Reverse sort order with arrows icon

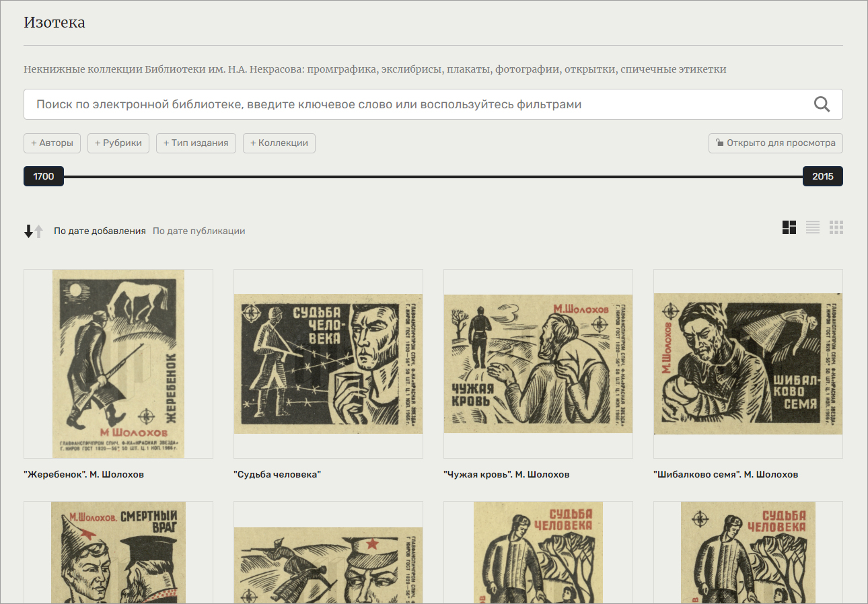tap(34, 231)
